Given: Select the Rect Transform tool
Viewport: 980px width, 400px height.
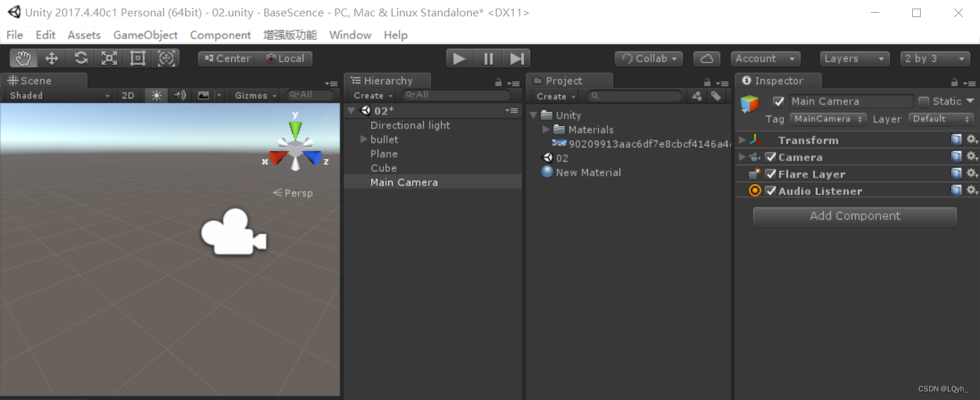Looking at the screenshot, I should coord(138,58).
